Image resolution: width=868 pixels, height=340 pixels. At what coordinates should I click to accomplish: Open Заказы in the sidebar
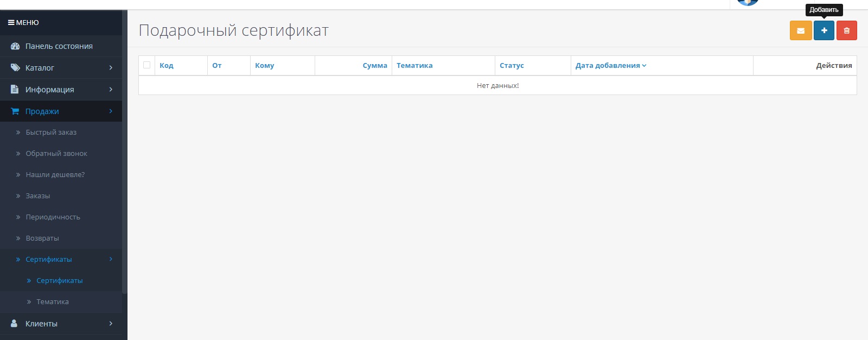coord(37,196)
